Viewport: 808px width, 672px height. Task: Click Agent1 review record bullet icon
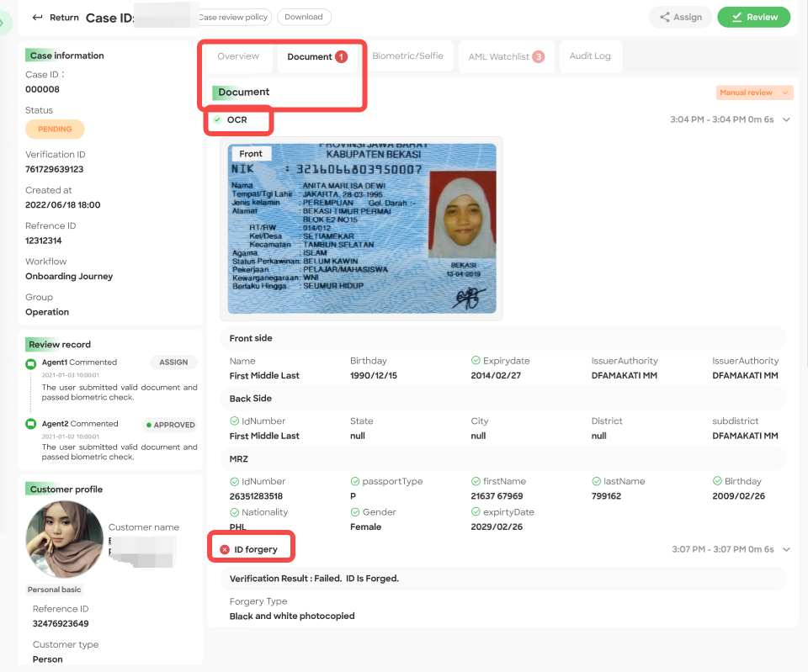31,363
